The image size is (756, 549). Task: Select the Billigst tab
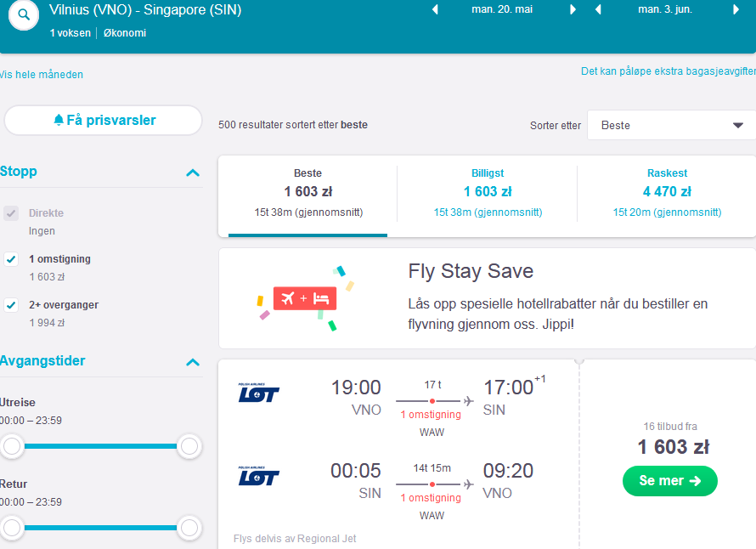[488, 194]
